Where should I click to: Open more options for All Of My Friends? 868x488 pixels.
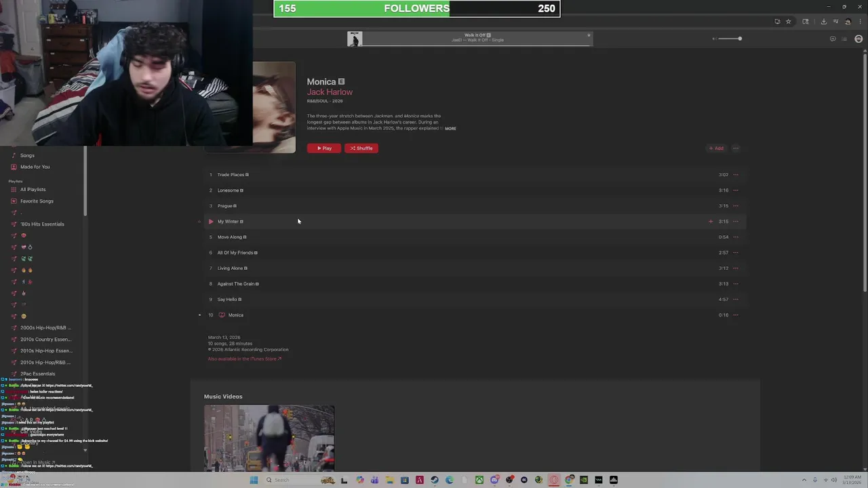(736, 253)
